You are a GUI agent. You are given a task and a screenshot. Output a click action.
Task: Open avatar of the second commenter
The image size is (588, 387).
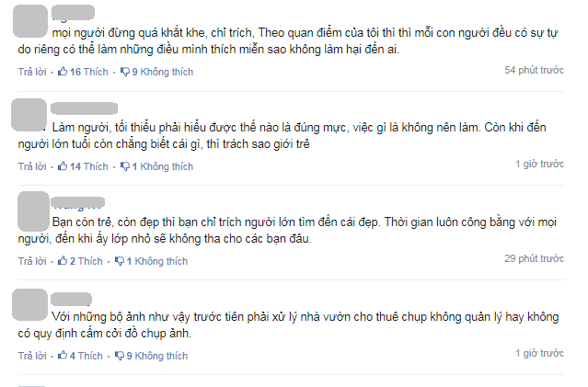click(29, 115)
